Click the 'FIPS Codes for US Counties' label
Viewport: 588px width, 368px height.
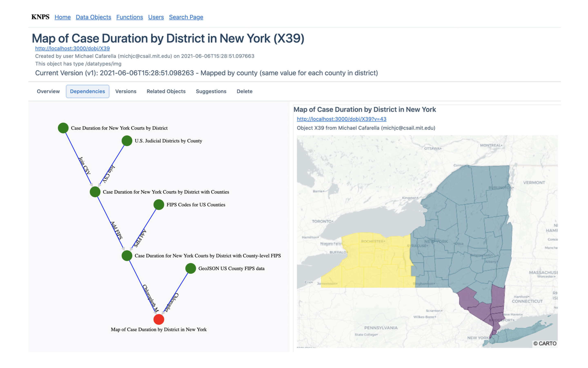coord(196,205)
